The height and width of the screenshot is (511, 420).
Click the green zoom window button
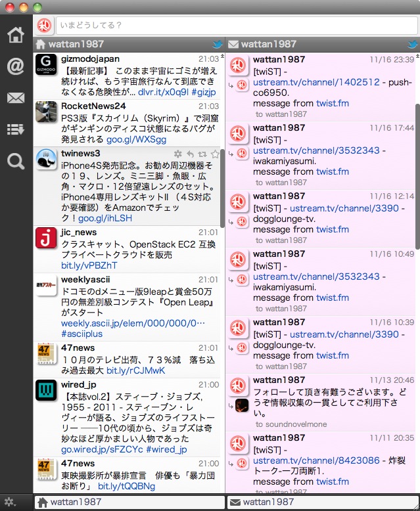click(37, 7)
